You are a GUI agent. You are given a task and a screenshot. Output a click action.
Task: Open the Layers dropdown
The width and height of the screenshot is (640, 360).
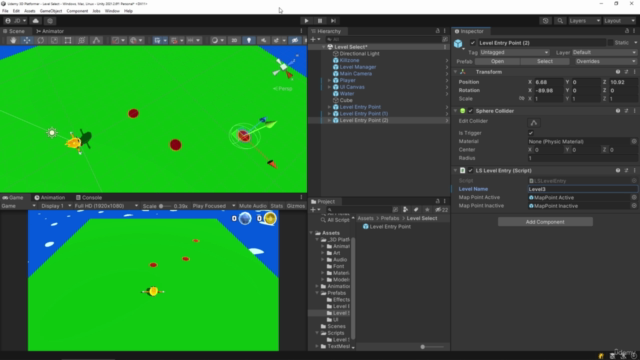(x=584, y=21)
